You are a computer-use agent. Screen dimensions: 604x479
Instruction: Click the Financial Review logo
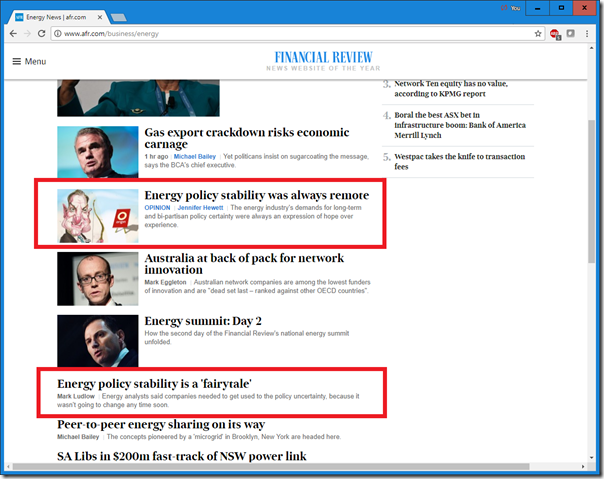point(323,57)
